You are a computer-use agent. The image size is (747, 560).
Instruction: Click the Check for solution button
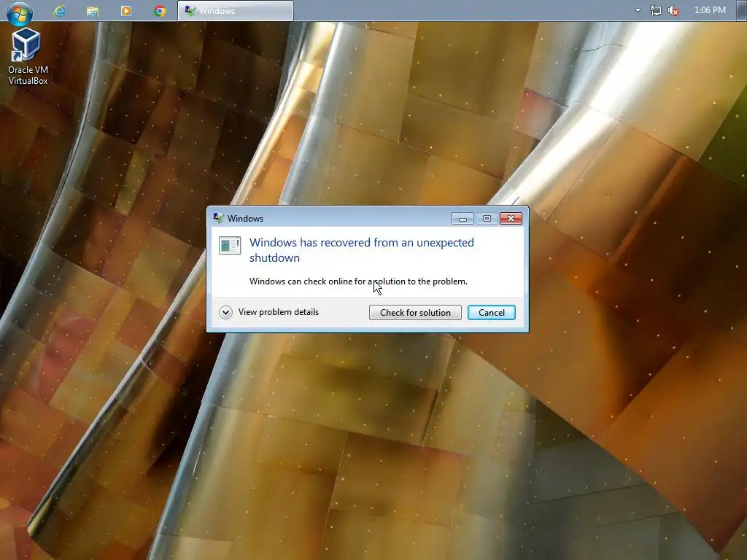(x=415, y=312)
